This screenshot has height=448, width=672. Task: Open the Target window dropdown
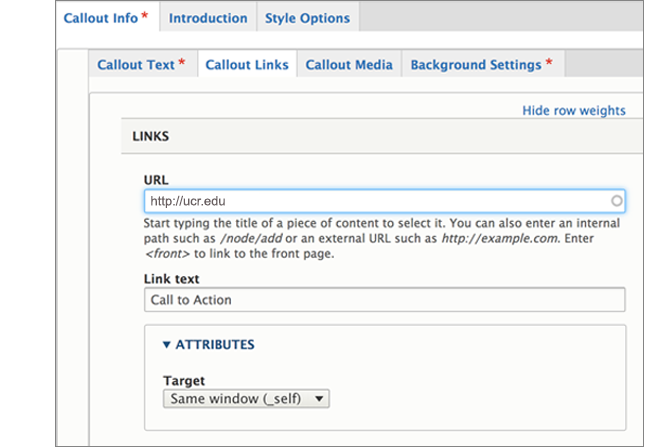pos(246,398)
